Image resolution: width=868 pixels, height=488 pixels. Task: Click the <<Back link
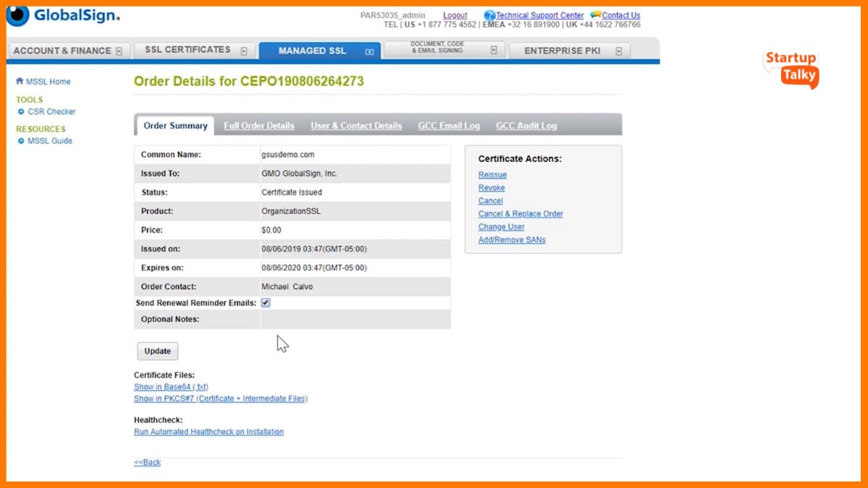click(x=148, y=463)
